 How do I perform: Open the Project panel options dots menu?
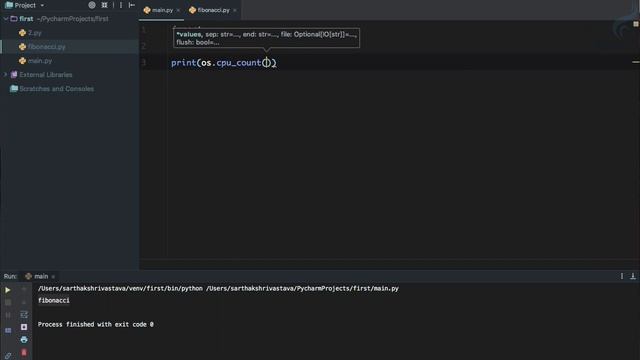point(121,5)
